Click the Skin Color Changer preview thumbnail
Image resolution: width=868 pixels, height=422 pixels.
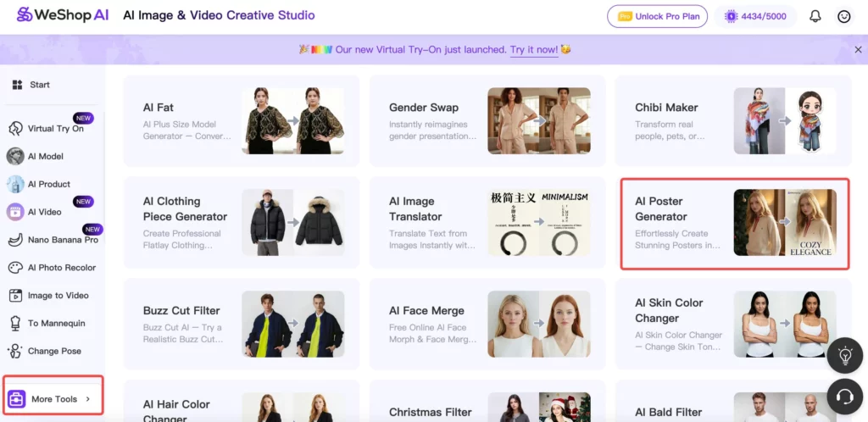785,324
